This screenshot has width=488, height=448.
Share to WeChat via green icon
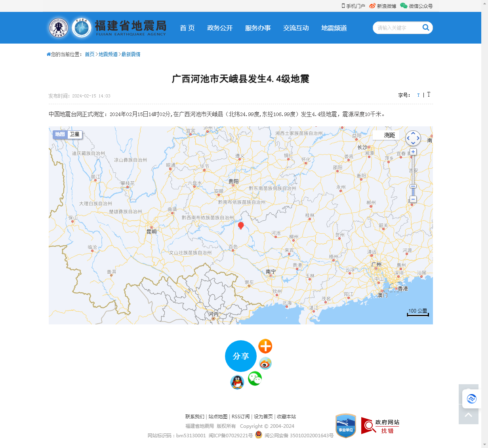[255, 379]
